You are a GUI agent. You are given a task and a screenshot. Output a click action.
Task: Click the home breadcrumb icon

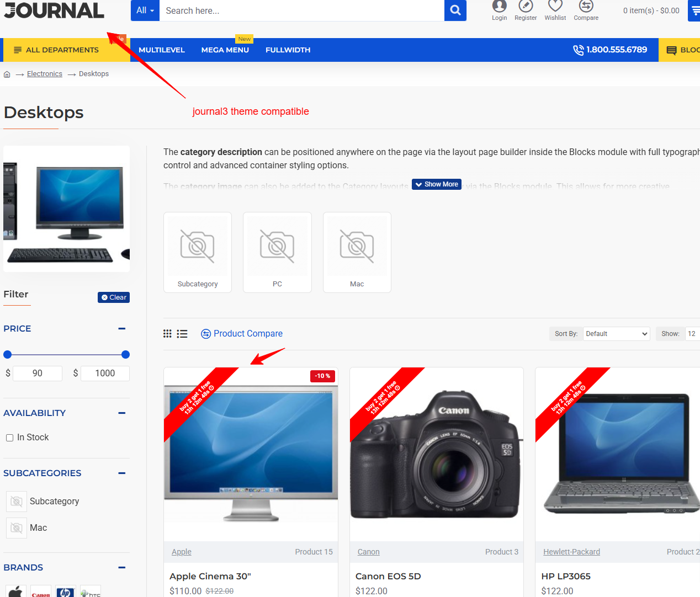click(7, 74)
